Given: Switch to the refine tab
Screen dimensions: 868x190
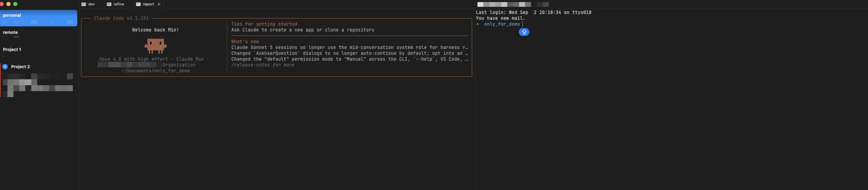Looking at the screenshot, I should (116, 4).
